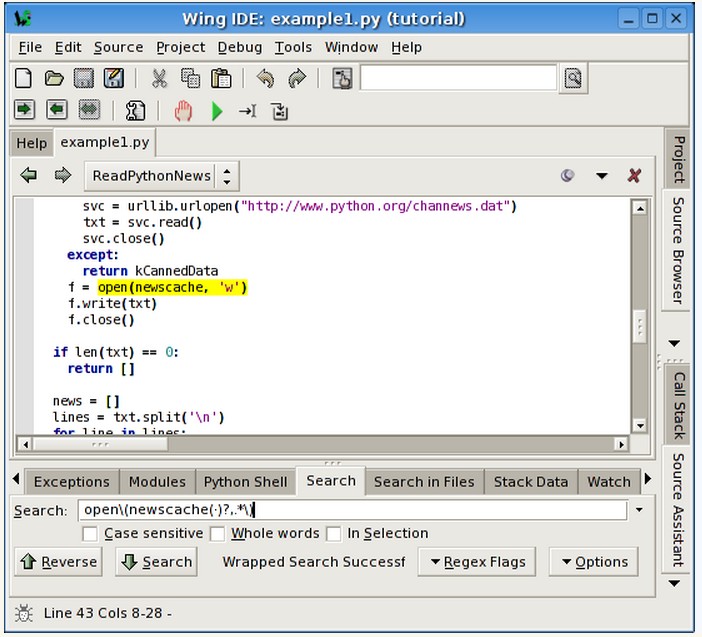Click the moon icon above the editor

pyautogui.click(x=568, y=175)
